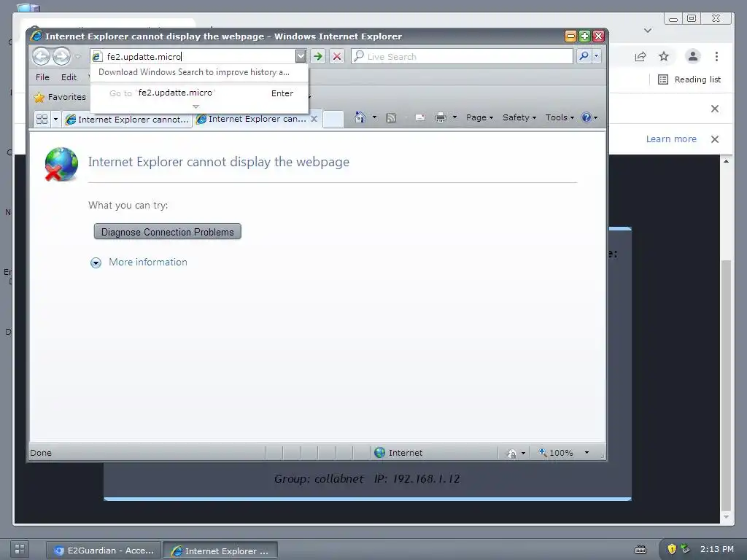747x560 pixels.
Task: Close the upper Chrome notification bar
Action: coord(715,109)
